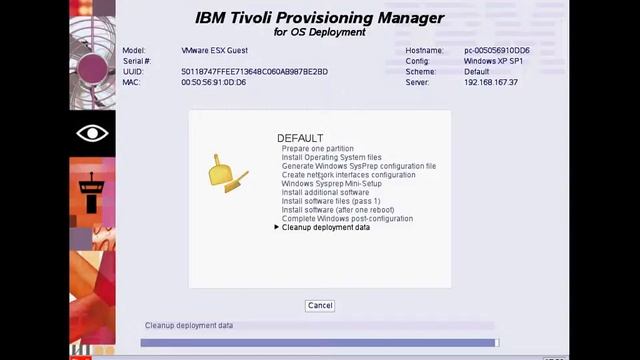
Task: Select 'Install software files (pass 1)' step
Action: click(331, 201)
